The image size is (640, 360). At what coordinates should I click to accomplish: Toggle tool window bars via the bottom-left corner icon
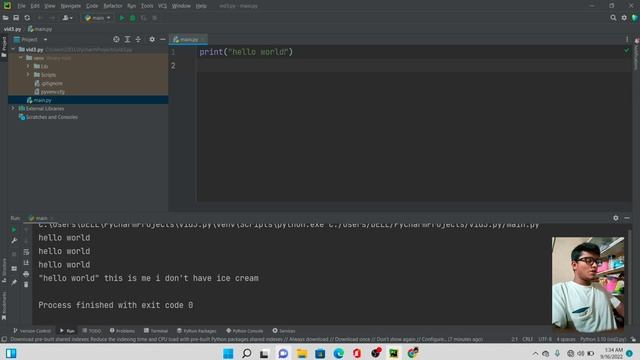click(x=4, y=339)
